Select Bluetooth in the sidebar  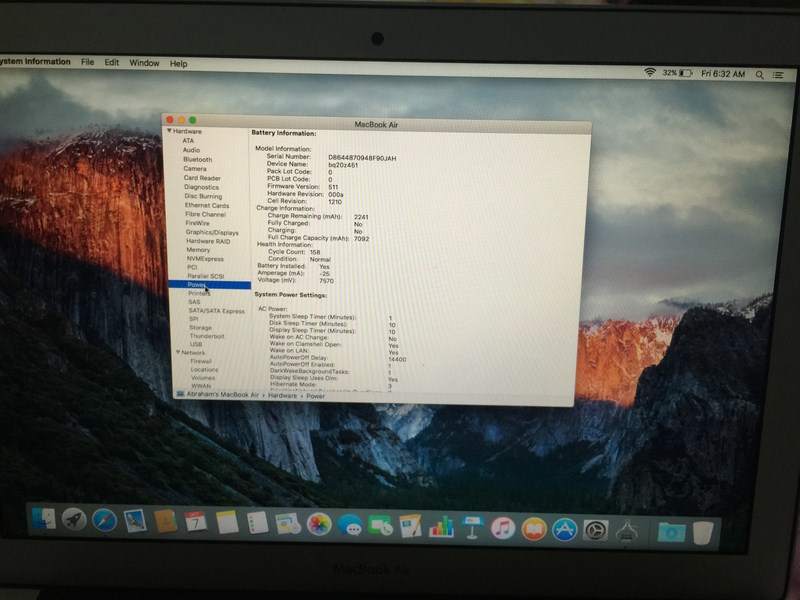tap(197, 159)
